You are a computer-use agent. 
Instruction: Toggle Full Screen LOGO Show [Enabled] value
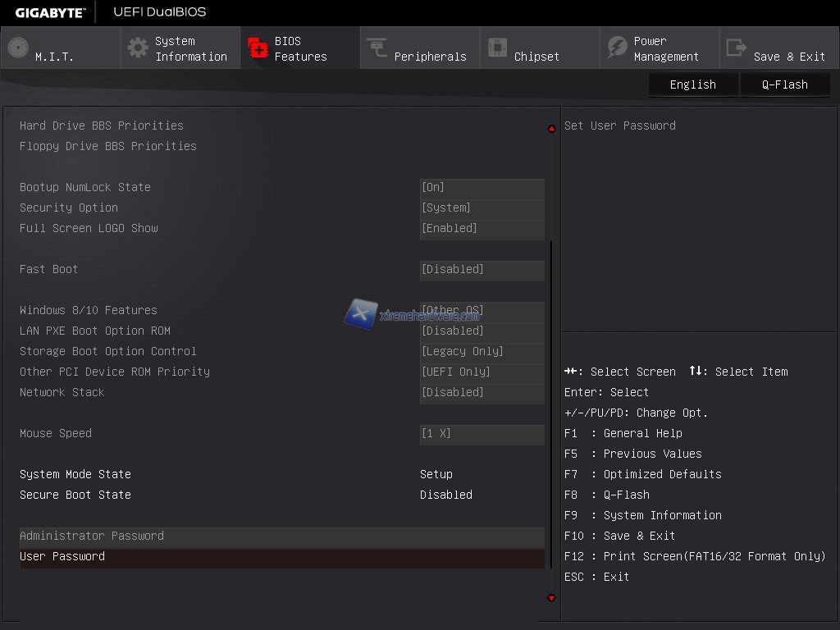pyautogui.click(x=482, y=229)
